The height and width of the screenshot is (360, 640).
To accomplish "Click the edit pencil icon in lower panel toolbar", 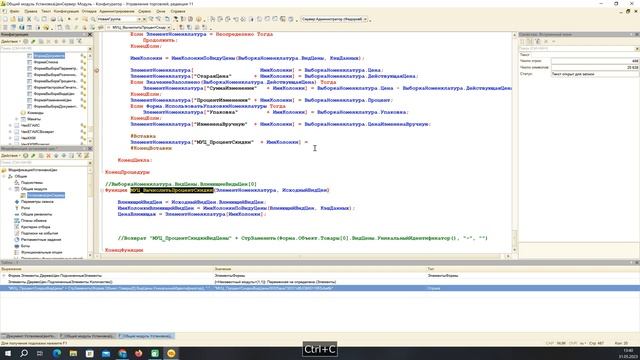I will coord(33,156).
